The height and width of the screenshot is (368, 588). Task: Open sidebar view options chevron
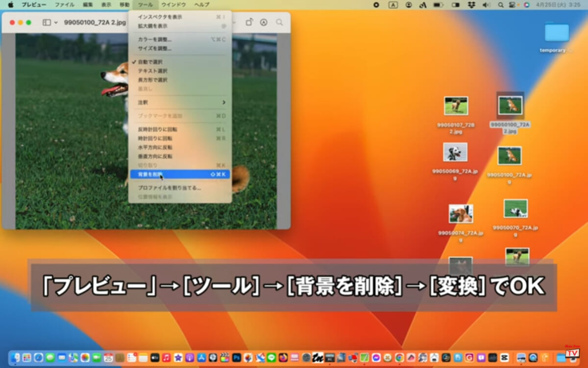point(56,23)
